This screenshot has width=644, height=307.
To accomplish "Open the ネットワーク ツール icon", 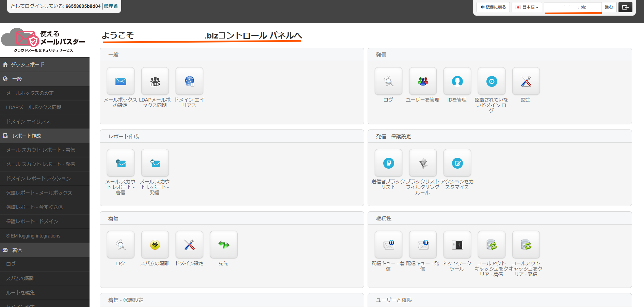I will click(x=457, y=245).
